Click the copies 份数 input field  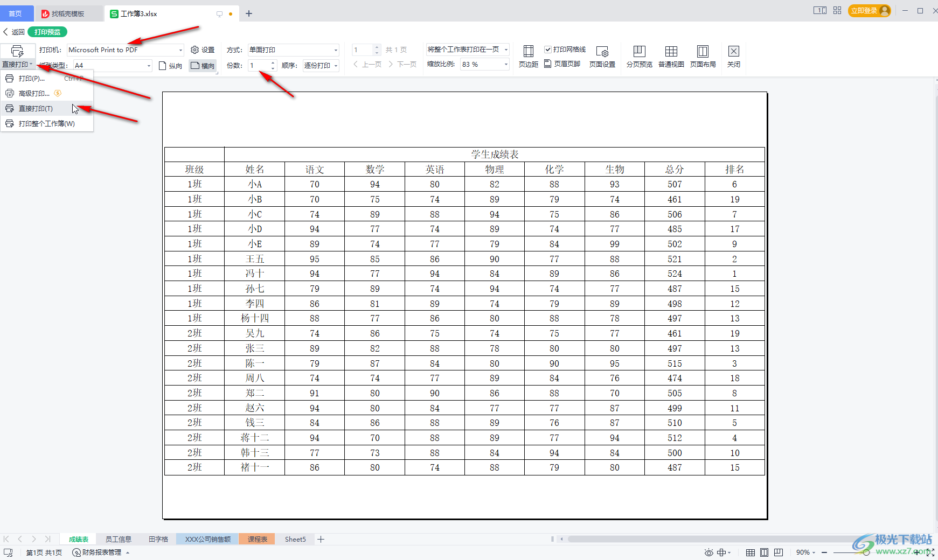tap(259, 66)
